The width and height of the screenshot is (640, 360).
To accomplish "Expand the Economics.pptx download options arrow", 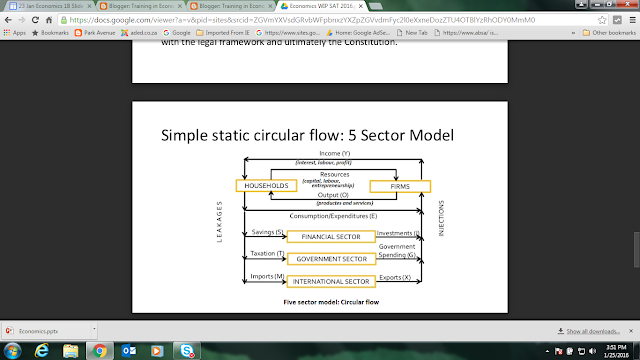I will [94, 329].
